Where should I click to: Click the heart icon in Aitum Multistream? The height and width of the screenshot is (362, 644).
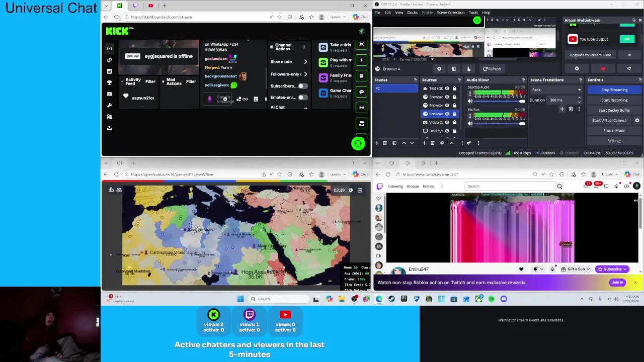pyautogui.click(x=603, y=69)
